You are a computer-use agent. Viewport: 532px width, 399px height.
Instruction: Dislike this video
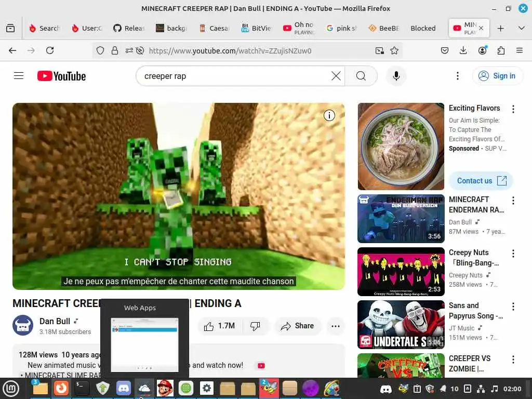click(256, 326)
